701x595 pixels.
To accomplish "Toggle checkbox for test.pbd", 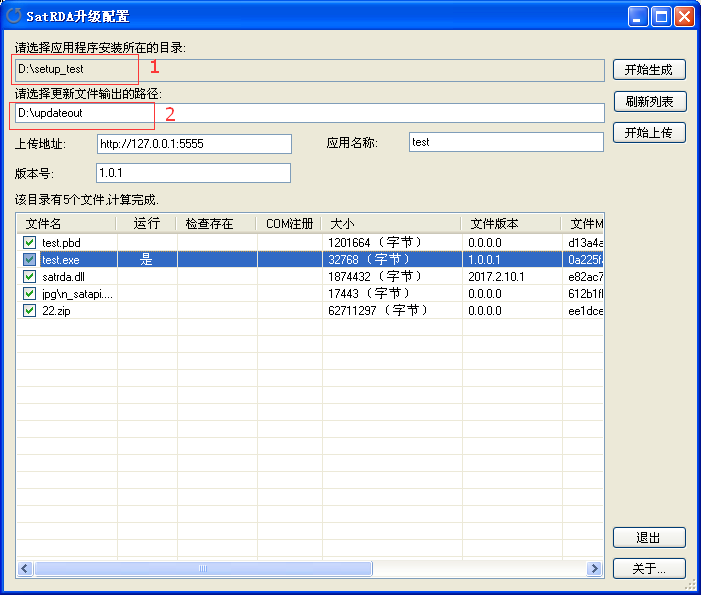I will (29, 242).
